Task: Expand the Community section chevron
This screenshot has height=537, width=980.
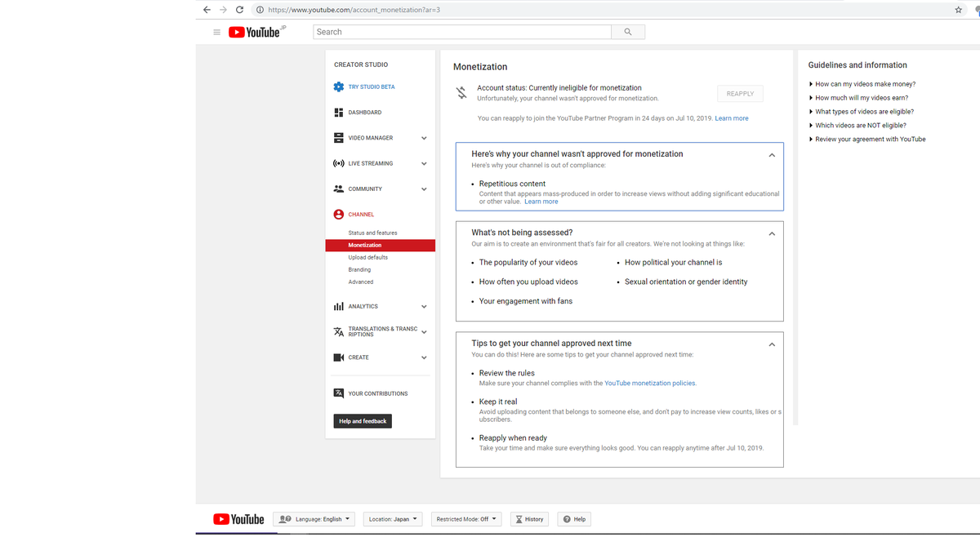Action: [x=424, y=189]
